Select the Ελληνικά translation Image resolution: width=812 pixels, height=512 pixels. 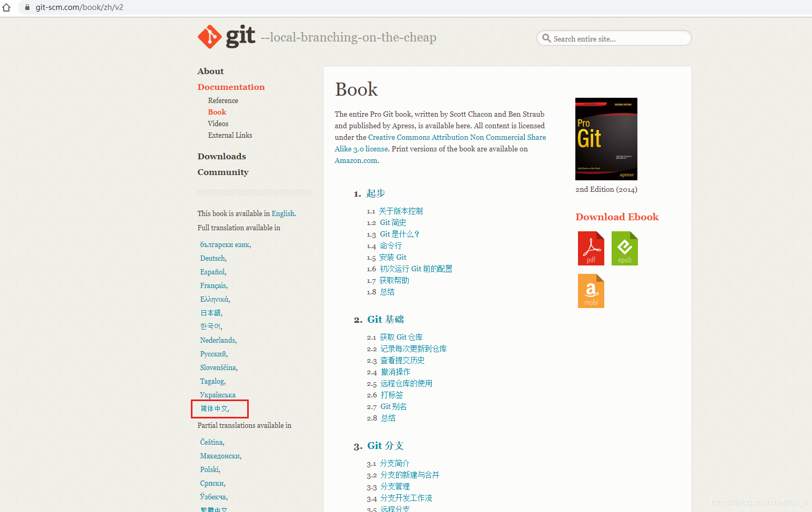point(215,299)
